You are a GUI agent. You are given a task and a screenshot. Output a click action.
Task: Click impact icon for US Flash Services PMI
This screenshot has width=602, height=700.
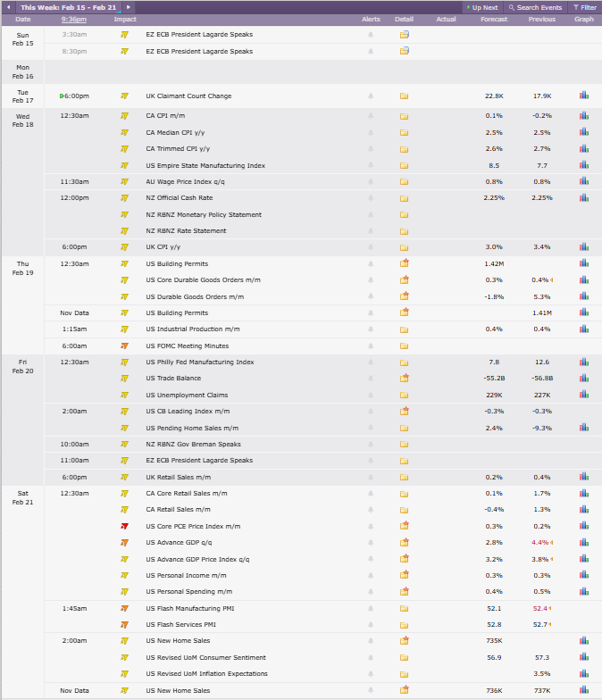pos(125,625)
